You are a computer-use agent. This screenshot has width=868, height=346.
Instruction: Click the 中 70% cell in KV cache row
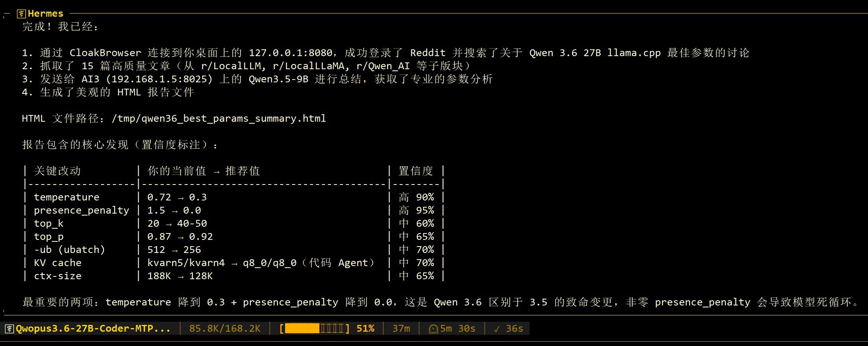(x=416, y=263)
